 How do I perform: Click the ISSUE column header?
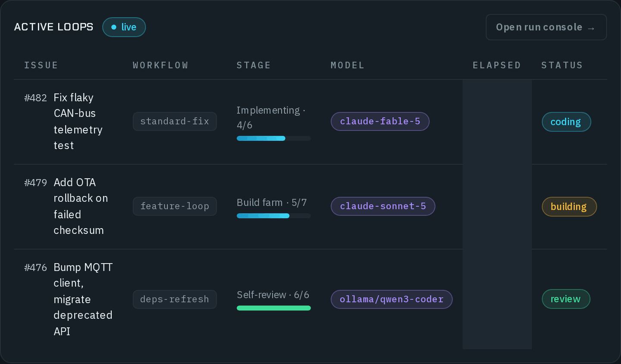(41, 65)
